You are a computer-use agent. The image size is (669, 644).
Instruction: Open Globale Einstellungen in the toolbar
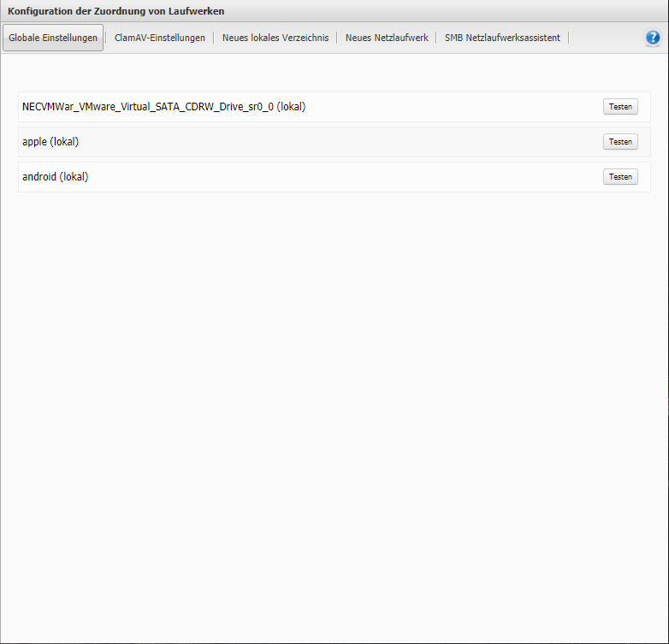53,38
